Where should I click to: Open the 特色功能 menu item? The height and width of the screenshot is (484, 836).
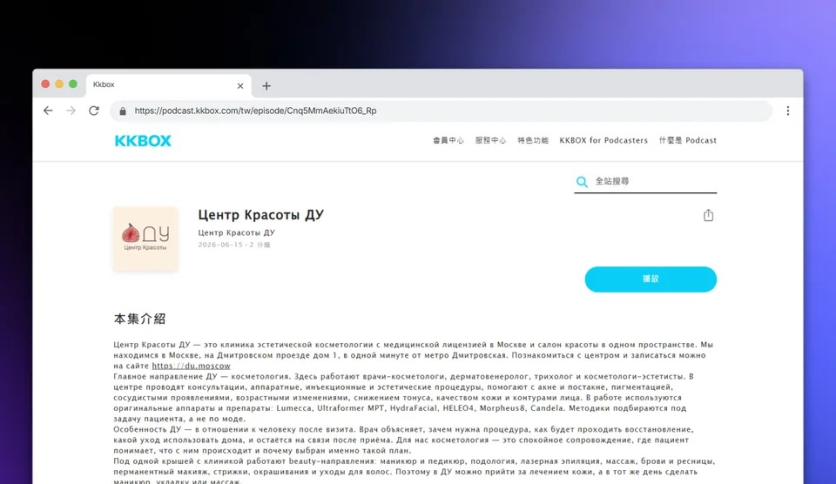pos(533,140)
